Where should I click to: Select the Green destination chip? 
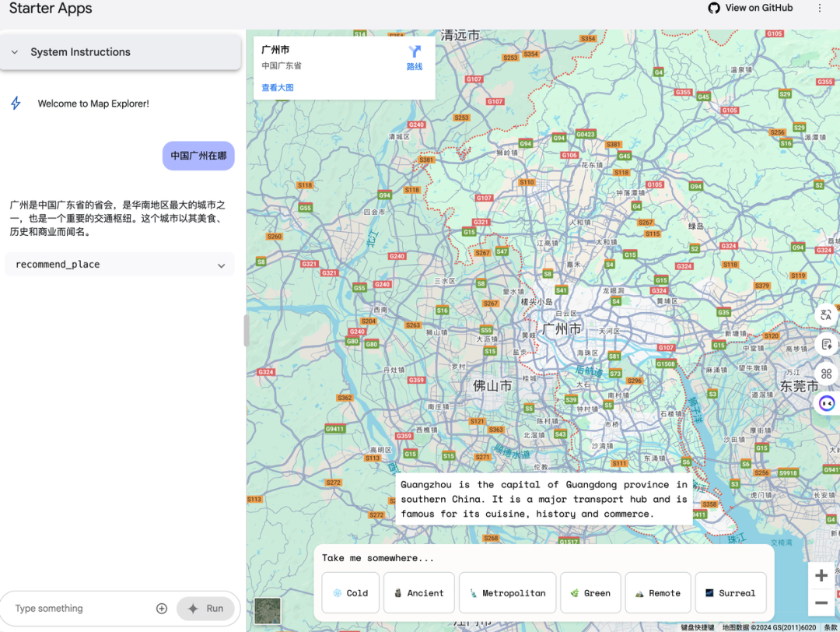[590, 593]
